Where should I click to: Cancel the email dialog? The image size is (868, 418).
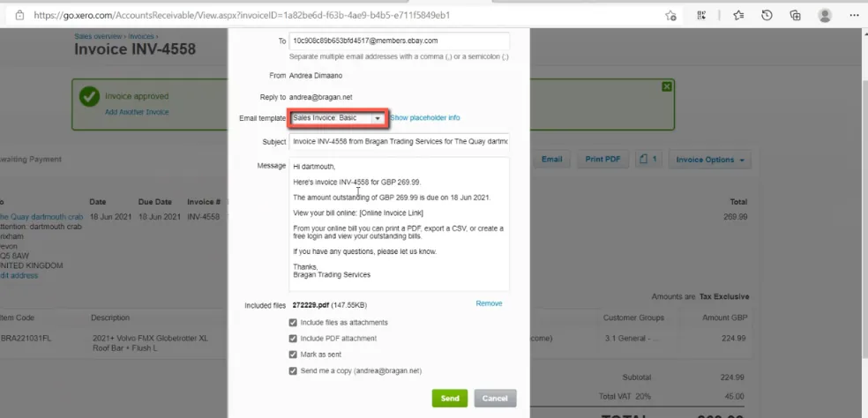tap(495, 398)
